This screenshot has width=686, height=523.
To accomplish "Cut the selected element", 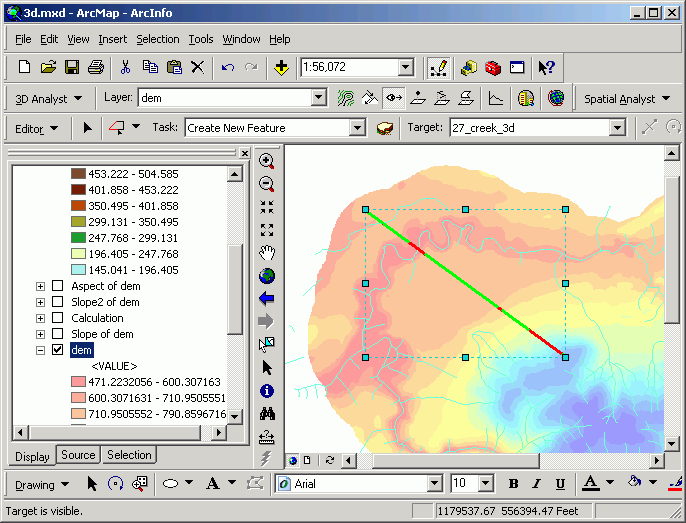I will coord(126,67).
